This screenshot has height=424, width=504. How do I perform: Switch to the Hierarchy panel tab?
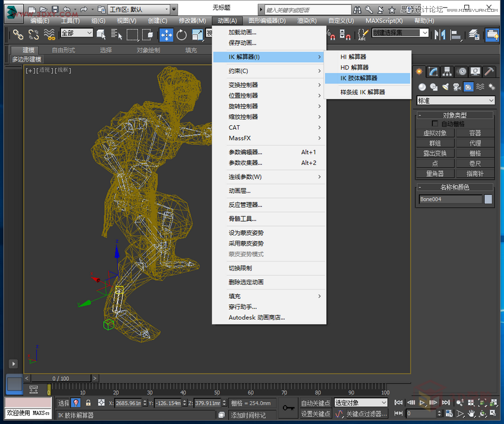tap(447, 71)
